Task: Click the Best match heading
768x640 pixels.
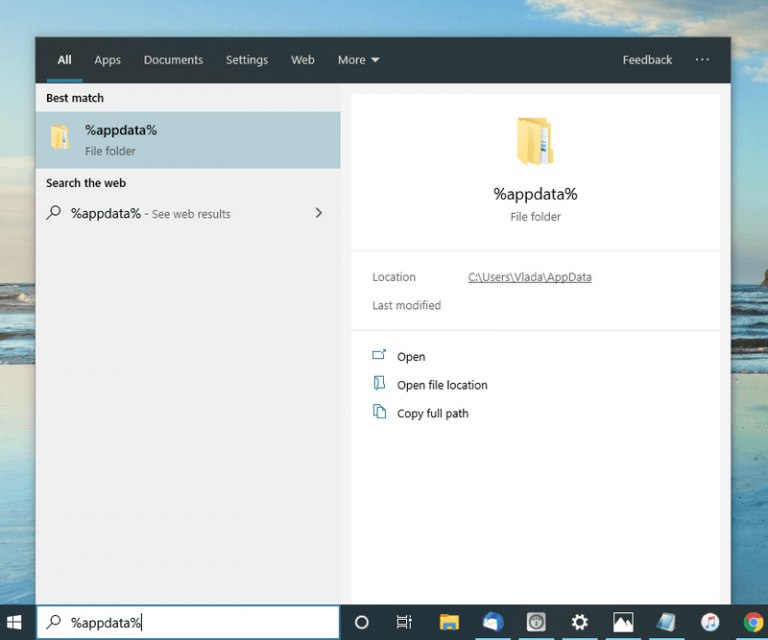Action: coord(75,98)
